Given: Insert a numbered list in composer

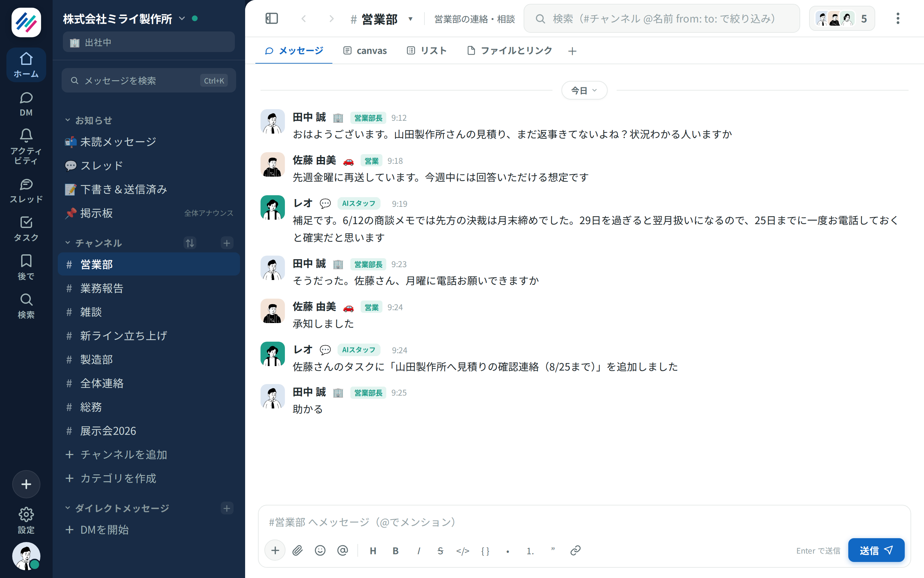Looking at the screenshot, I should [530, 550].
